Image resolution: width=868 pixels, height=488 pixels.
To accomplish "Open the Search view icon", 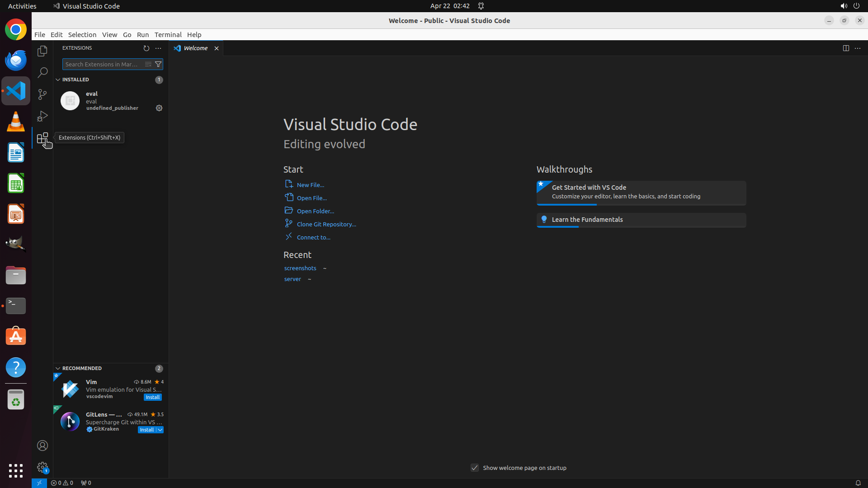I will tap(42, 72).
